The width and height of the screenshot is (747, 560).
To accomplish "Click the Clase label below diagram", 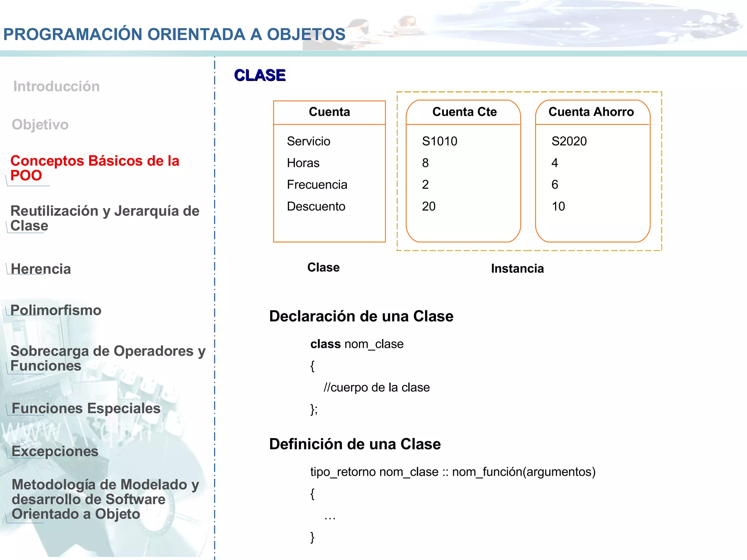I will 324,267.
